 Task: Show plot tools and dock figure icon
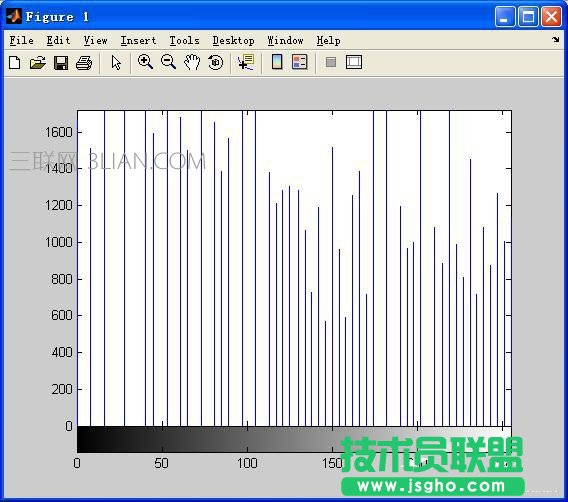pyautogui.click(x=354, y=62)
